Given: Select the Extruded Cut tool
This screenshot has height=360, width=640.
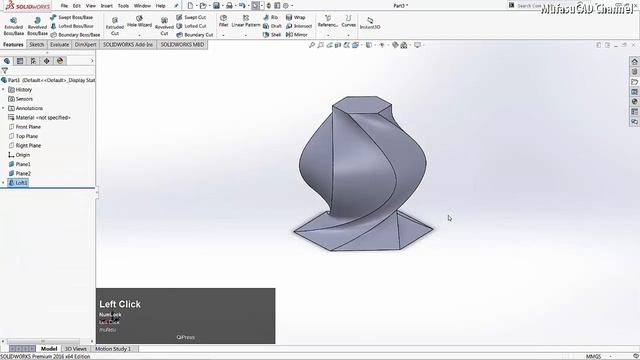Looking at the screenshot, I should 115,26.
